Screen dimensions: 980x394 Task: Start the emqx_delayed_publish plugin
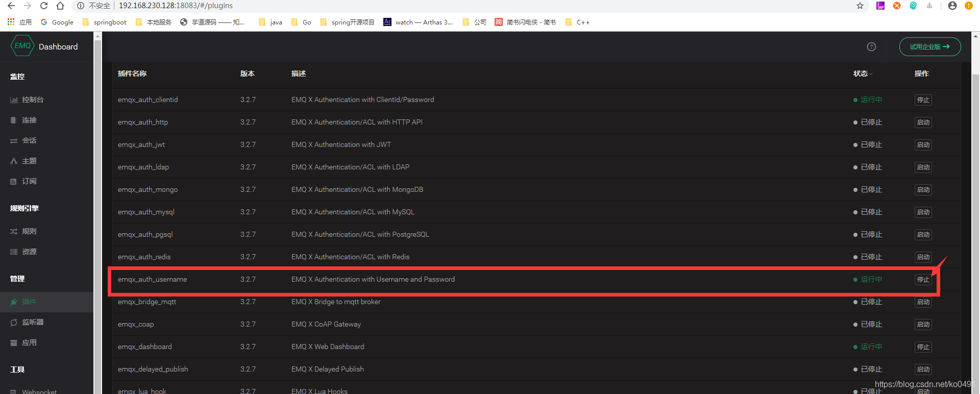[923, 370]
